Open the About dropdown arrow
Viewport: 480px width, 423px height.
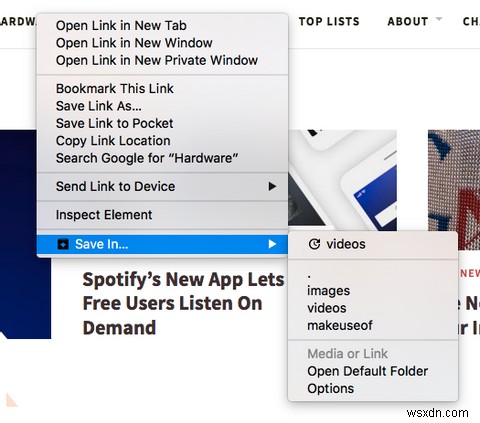pos(439,19)
